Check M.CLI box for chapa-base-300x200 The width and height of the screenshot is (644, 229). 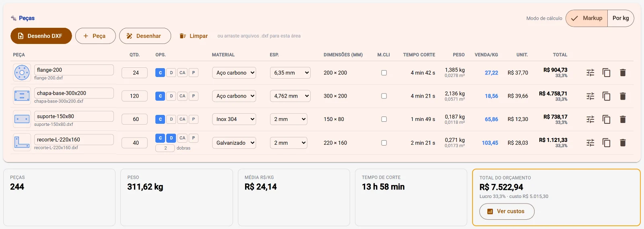[x=384, y=96]
